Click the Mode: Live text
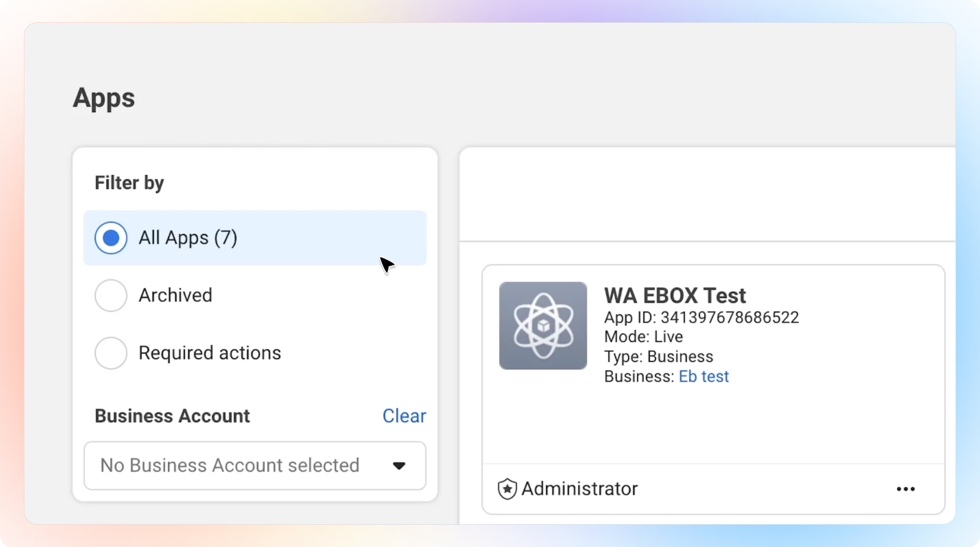The width and height of the screenshot is (980, 547). coord(643,337)
